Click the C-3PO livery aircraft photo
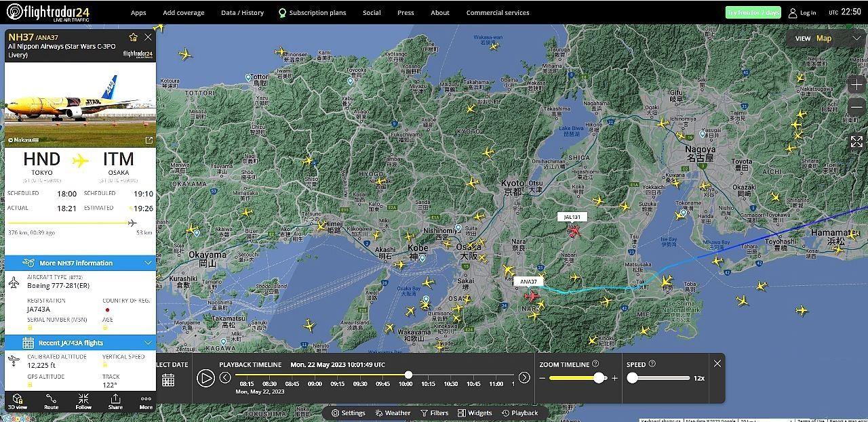868x422 pixels. (80, 105)
